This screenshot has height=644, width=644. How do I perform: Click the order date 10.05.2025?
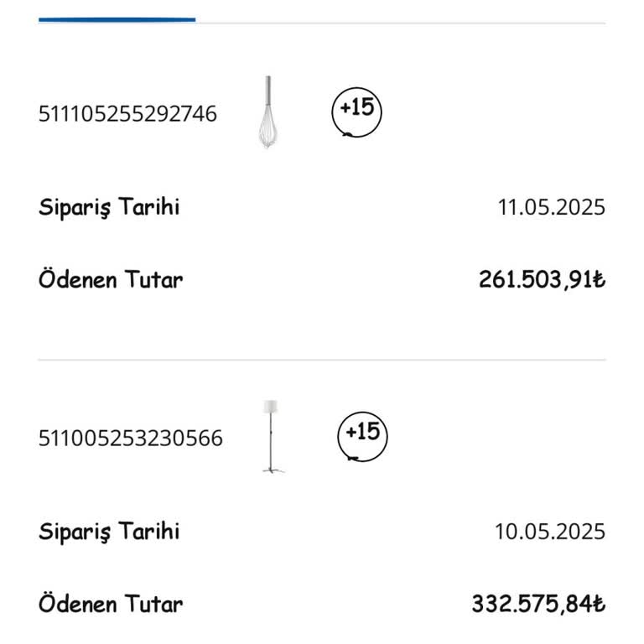(x=549, y=532)
